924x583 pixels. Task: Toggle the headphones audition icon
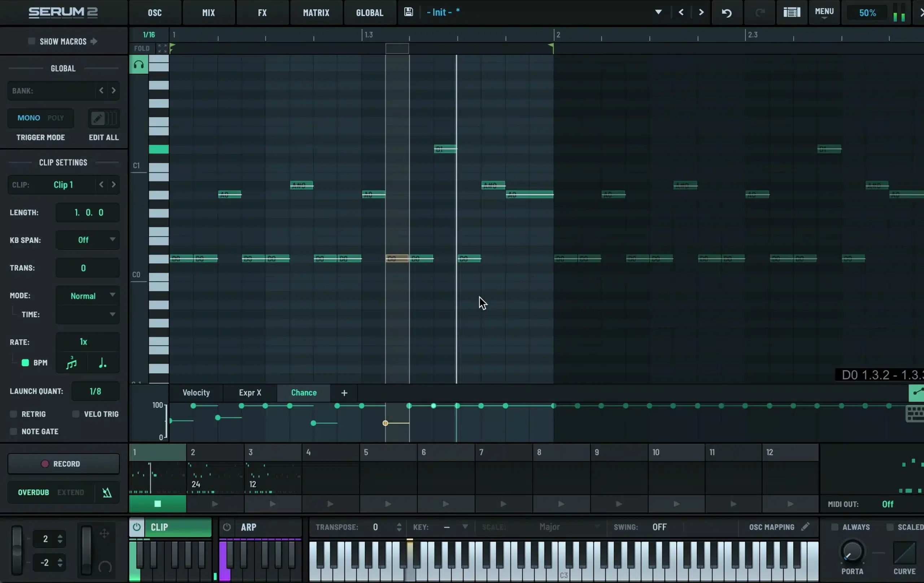pyautogui.click(x=139, y=65)
